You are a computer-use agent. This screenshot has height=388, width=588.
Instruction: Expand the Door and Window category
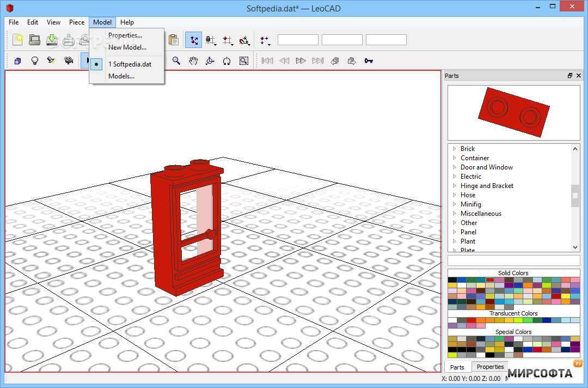point(454,167)
